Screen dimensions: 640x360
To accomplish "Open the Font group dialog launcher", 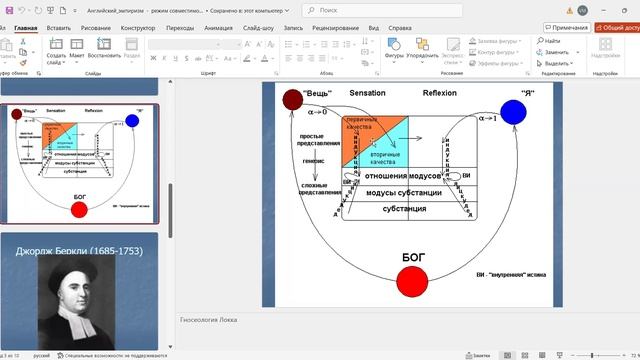I will pyautogui.click(x=276, y=73).
